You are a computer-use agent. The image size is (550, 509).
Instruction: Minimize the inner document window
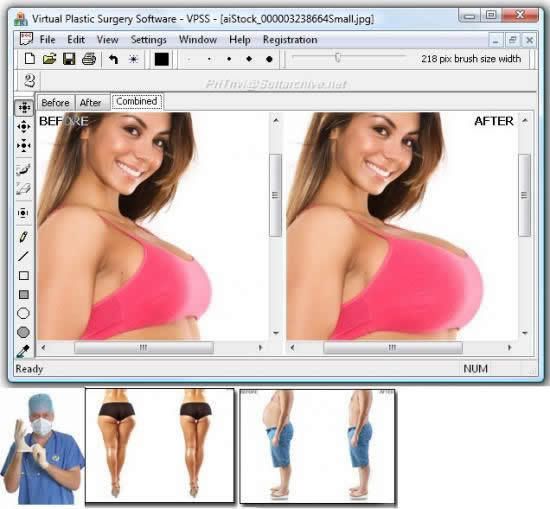tap(495, 40)
